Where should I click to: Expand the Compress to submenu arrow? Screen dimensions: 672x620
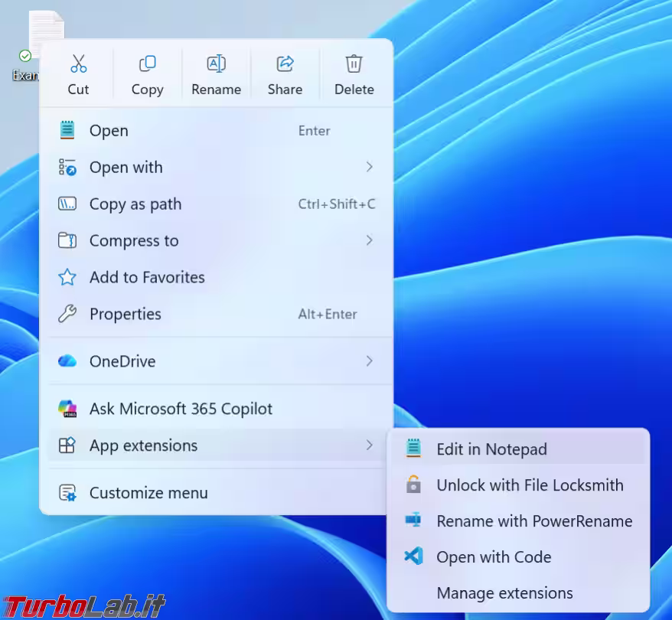pyautogui.click(x=370, y=240)
